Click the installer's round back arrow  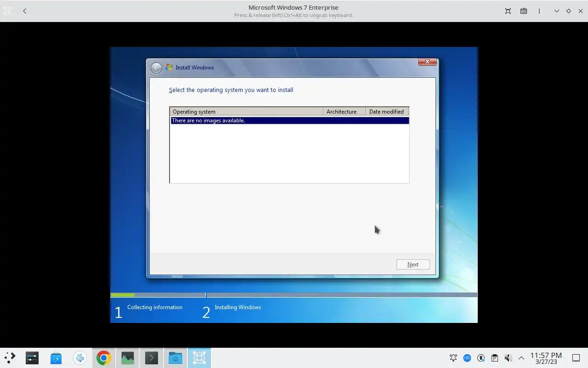(157, 68)
